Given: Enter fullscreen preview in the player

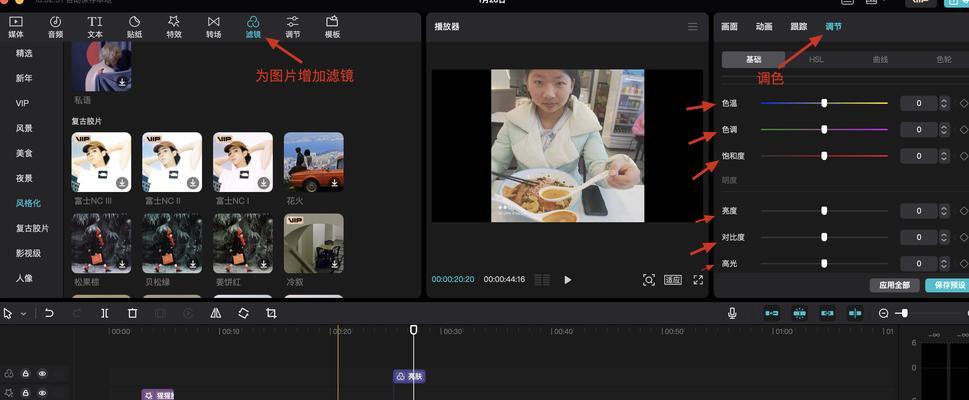Looking at the screenshot, I should (698, 279).
